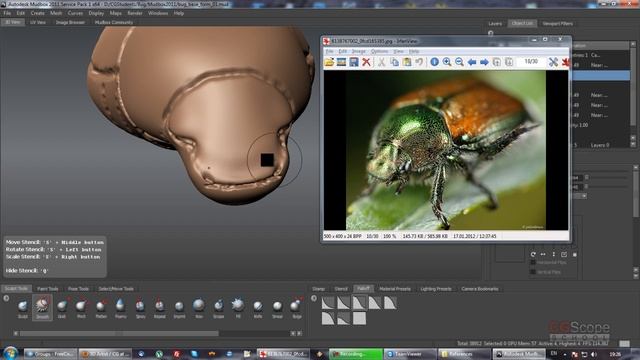Open Mudbox File menu
Screen dimensions: 640x360
[x=7, y=13]
